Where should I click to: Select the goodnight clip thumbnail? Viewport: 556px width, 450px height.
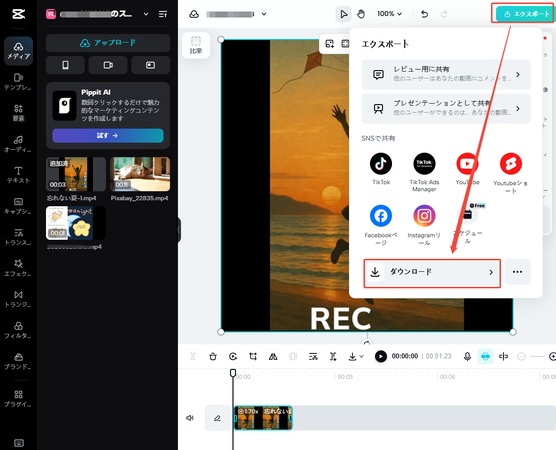coord(76,223)
